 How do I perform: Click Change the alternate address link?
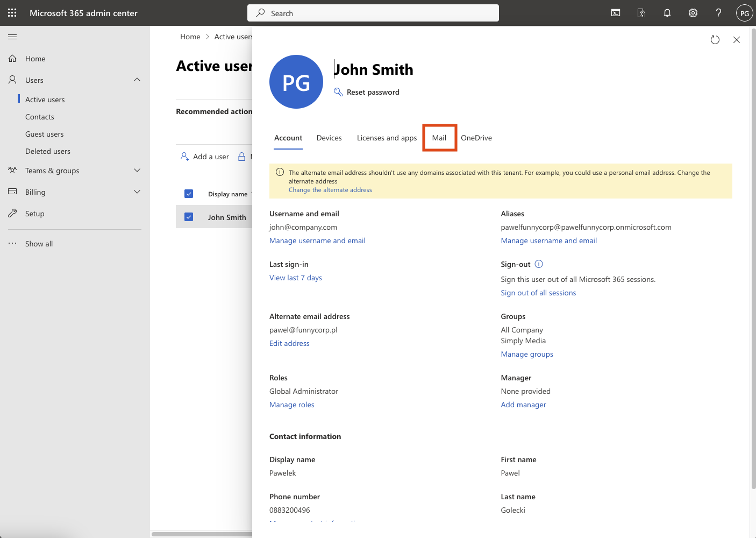[330, 190]
